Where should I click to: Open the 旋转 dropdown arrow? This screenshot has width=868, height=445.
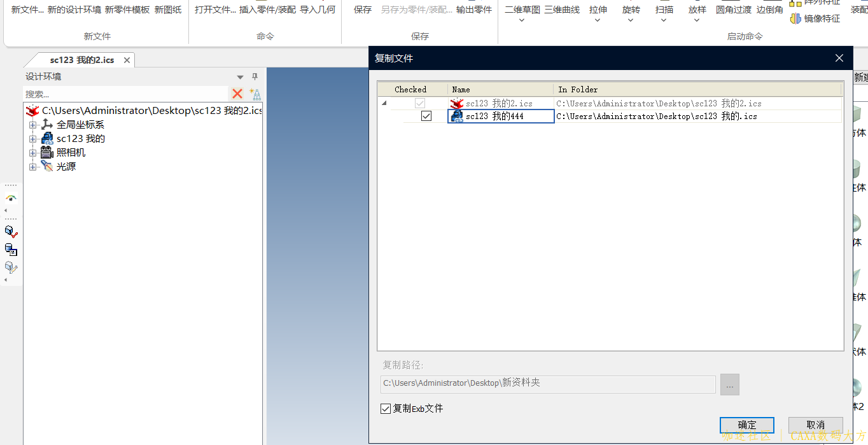point(631,20)
